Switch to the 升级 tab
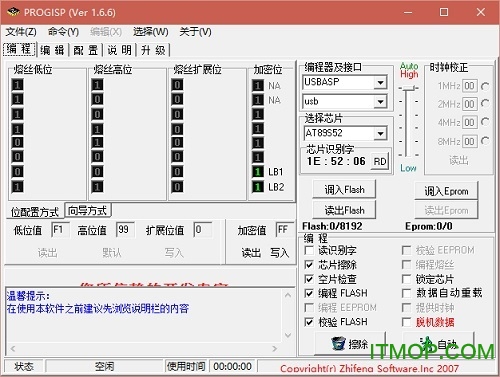 (153, 50)
